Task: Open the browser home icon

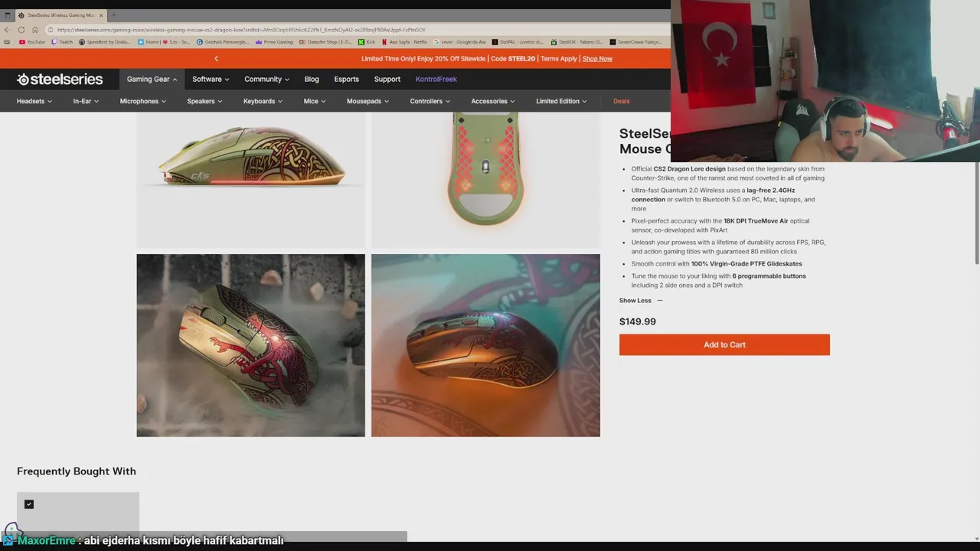Action: tap(35, 30)
